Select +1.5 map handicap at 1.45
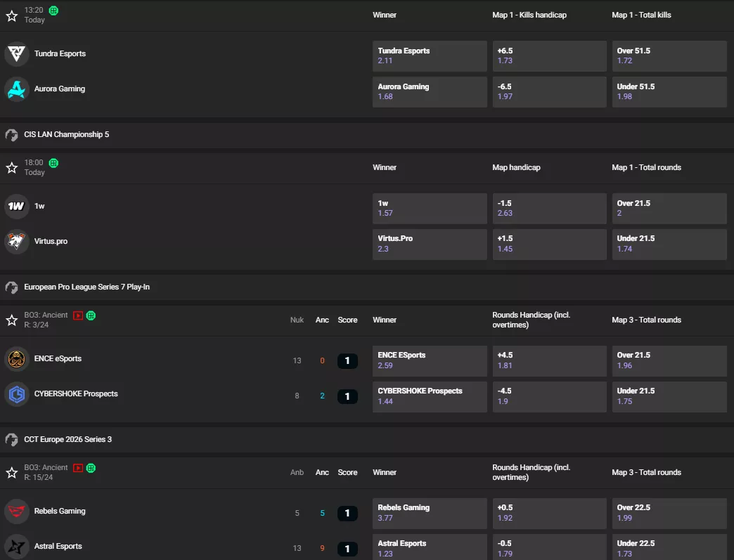 click(550, 245)
